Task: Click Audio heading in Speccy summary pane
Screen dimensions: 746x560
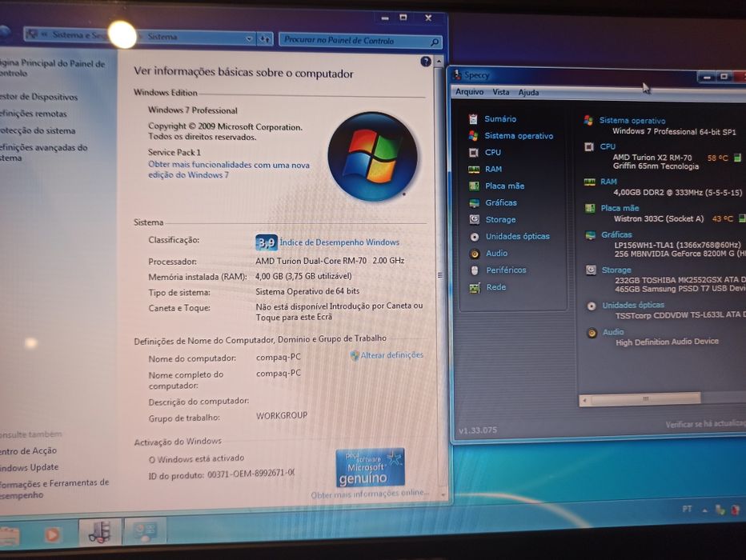Action: pyautogui.click(x=613, y=332)
